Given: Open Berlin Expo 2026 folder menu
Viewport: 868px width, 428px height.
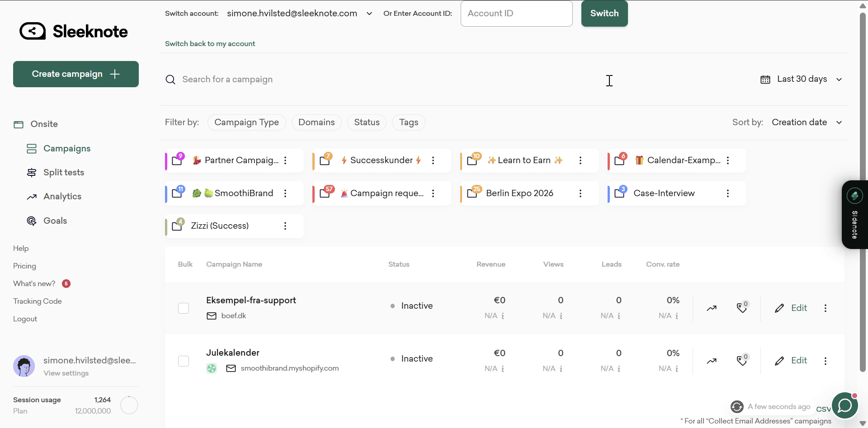Looking at the screenshot, I should 580,193.
